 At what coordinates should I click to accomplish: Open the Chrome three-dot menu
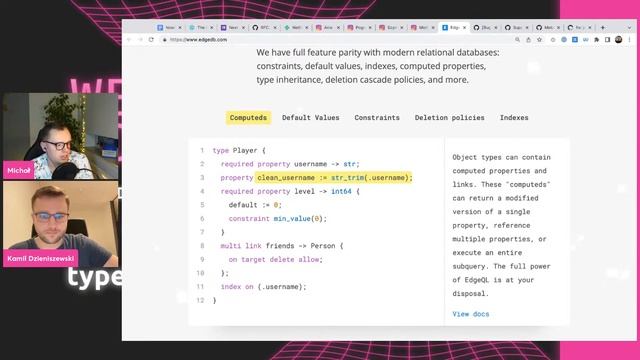coord(629,40)
